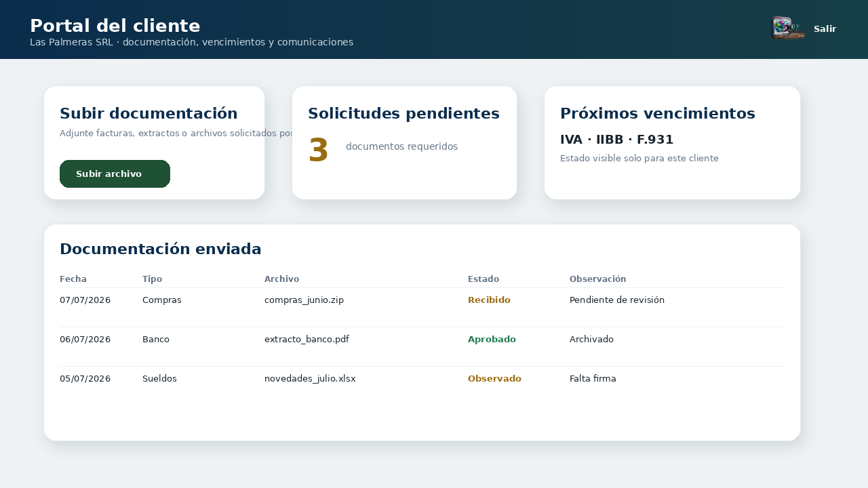
Task: Select the date 07/07/2026 cell
Action: pyautogui.click(x=85, y=300)
